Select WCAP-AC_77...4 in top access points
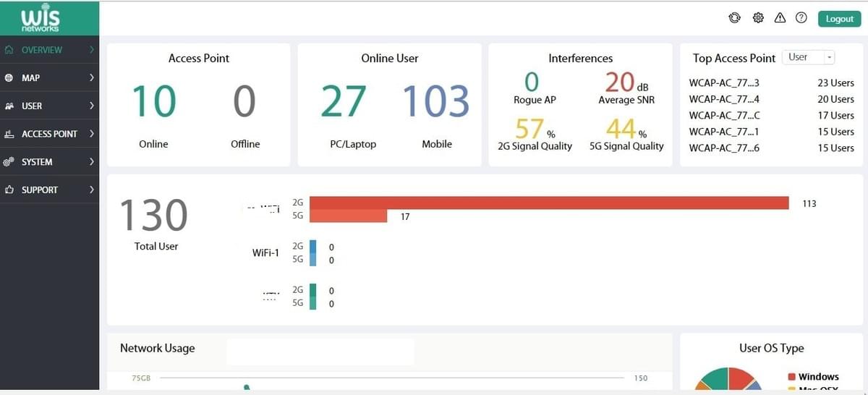Viewport: 868px width, 395px height. pos(724,99)
